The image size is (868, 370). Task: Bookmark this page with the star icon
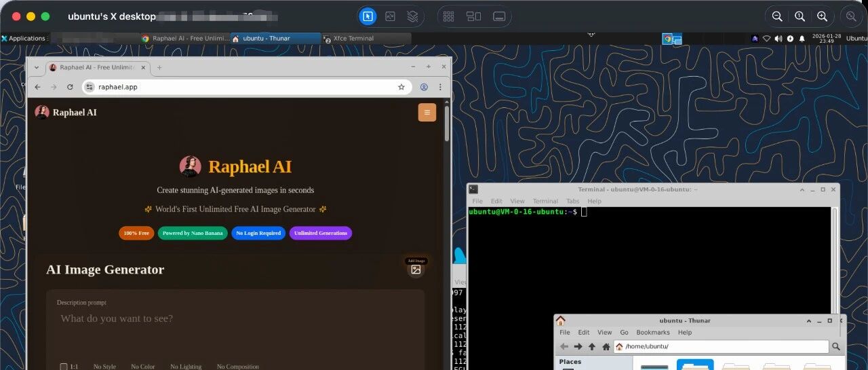(401, 87)
